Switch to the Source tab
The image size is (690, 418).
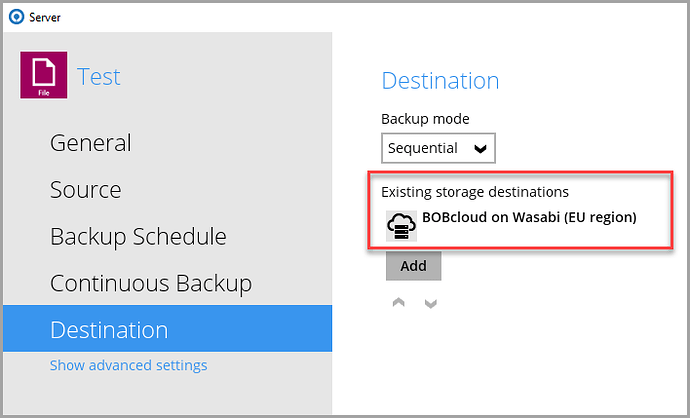[85, 190]
